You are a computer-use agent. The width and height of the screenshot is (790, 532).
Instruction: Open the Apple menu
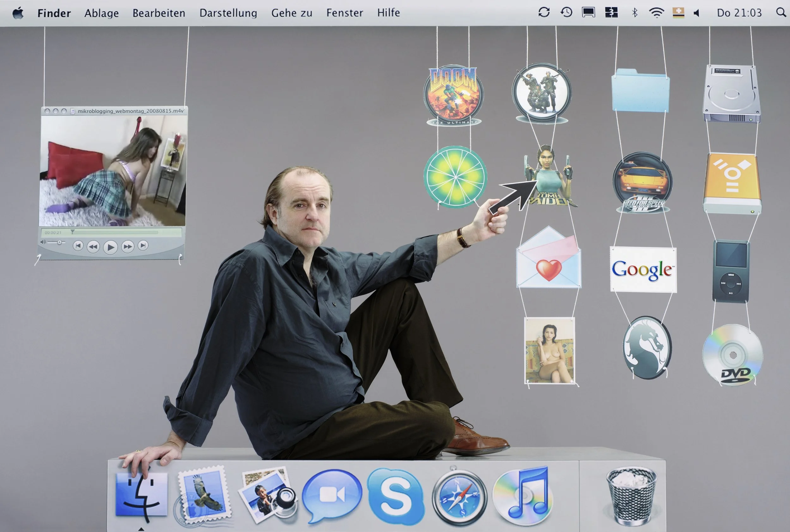18,13
